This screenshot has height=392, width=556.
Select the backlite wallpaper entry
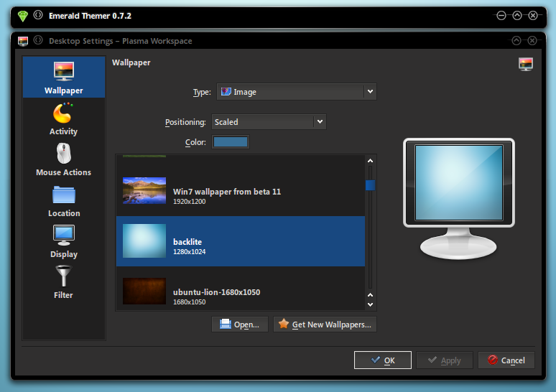[241, 241]
